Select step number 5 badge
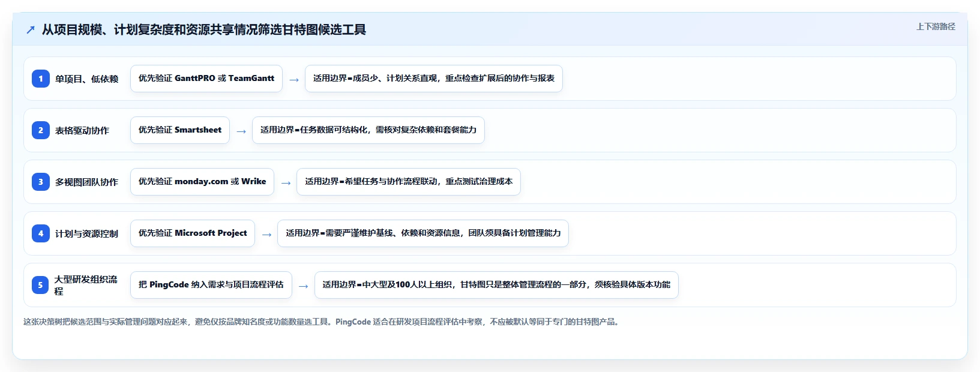Image resolution: width=980 pixels, height=372 pixels. (x=41, y=285)
